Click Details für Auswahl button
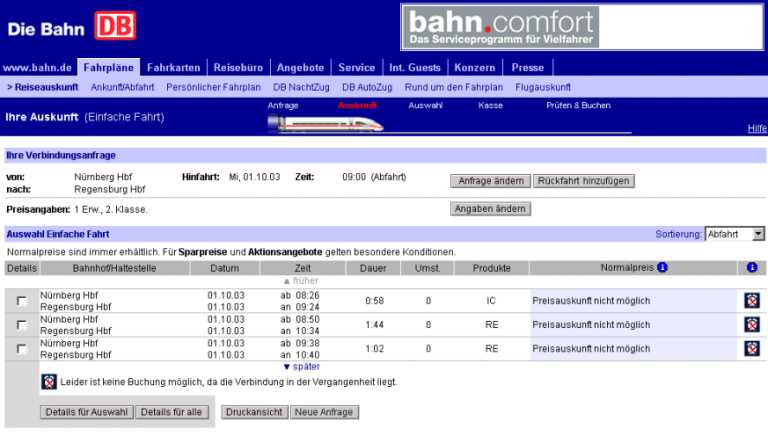 87,412
